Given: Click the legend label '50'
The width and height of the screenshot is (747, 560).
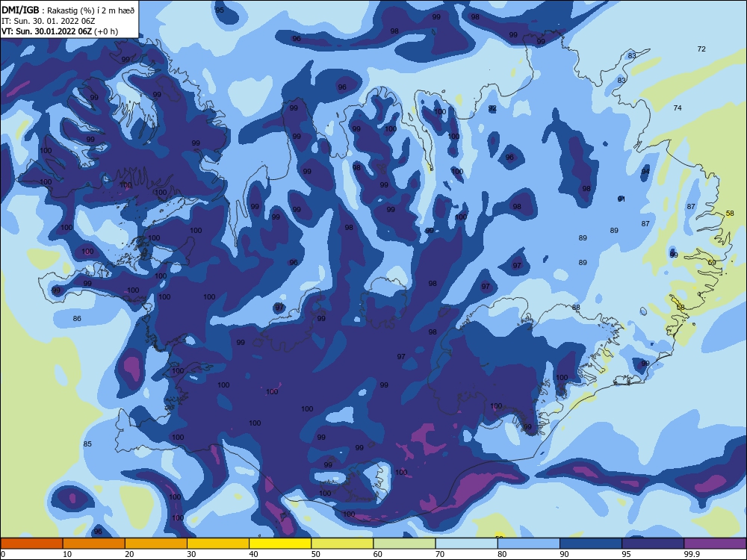Looking at the screenshot, I should click(315, 554).
